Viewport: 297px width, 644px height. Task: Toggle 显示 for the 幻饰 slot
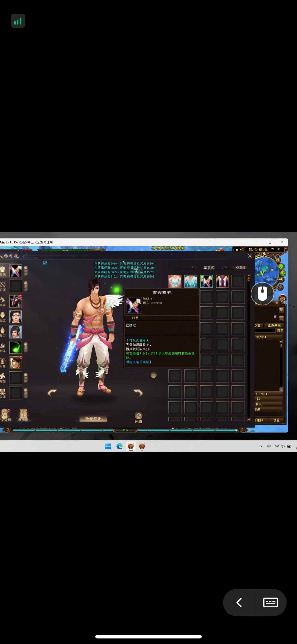pos(26,286)
